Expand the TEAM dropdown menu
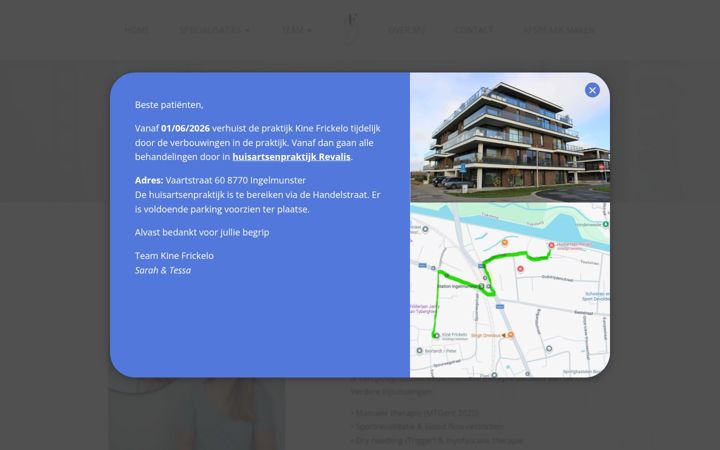The width and height of the screenshot is (720, 450). pyautogui.click(x=297, y=30)
